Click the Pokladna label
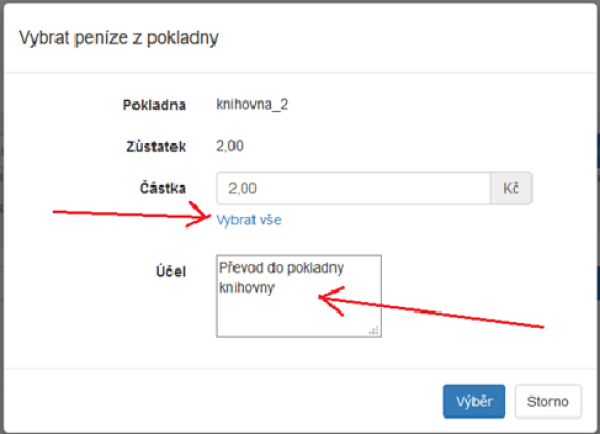 (x=154, y=105)
